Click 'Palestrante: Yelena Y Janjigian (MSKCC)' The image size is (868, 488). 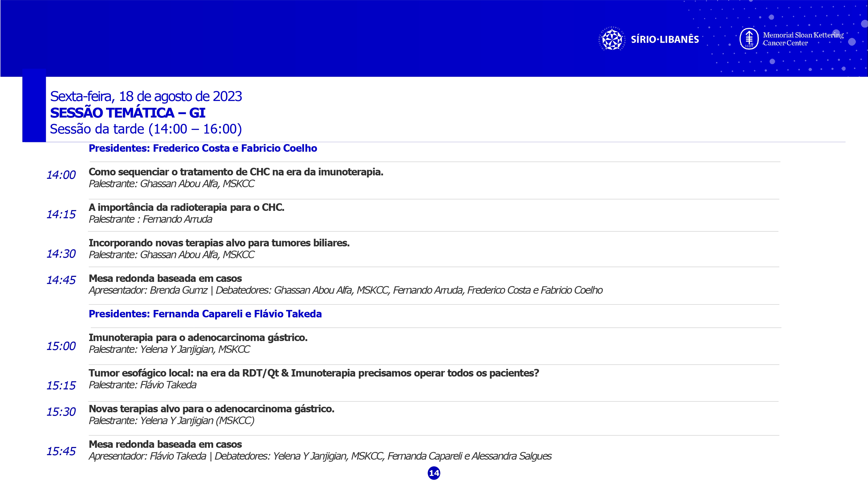click(172, 421)
